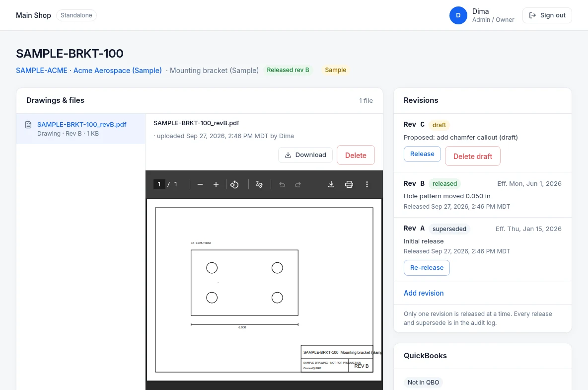Click the yellow Sample tag

(x=336, y=70)
